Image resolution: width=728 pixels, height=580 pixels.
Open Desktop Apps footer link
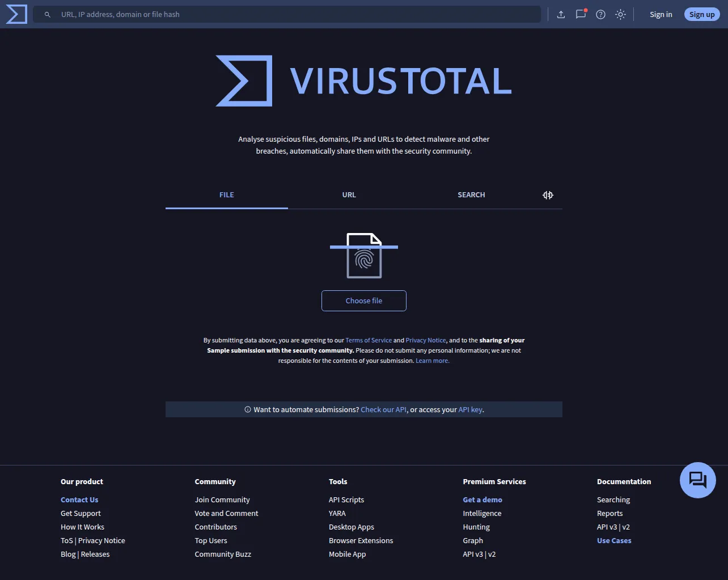352,527
